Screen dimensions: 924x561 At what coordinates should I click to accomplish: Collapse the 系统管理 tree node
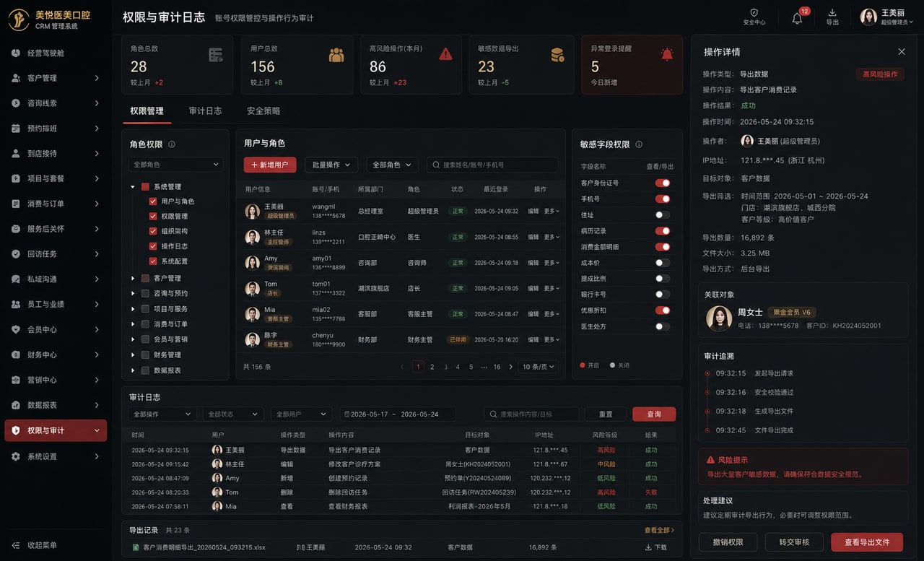(133, 187)
